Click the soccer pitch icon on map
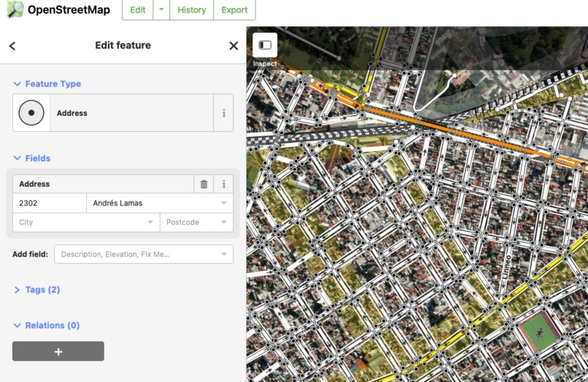Viewport: 588px width, 382px height. pos(540,332)
